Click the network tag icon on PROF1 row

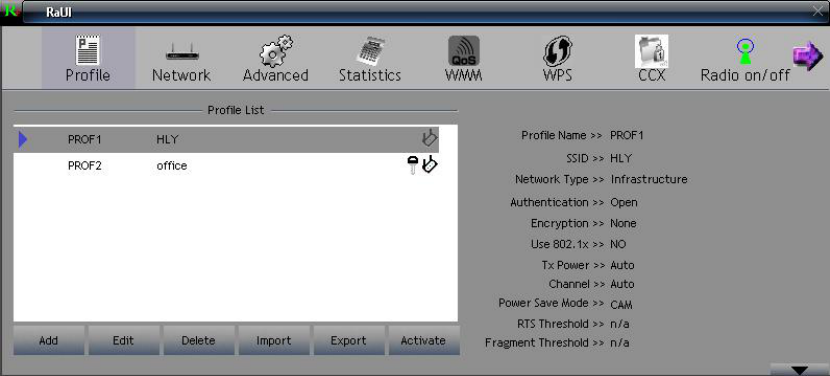[429, 138]
